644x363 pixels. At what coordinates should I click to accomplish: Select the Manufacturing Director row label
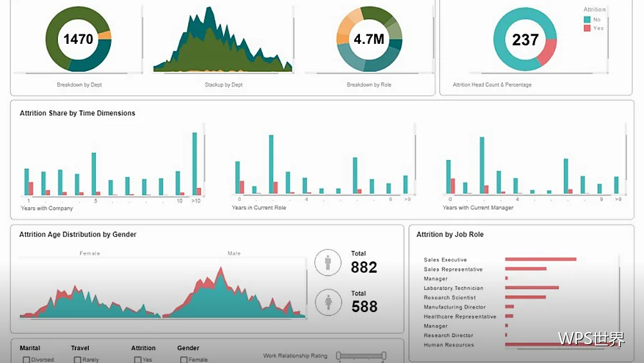455,307
